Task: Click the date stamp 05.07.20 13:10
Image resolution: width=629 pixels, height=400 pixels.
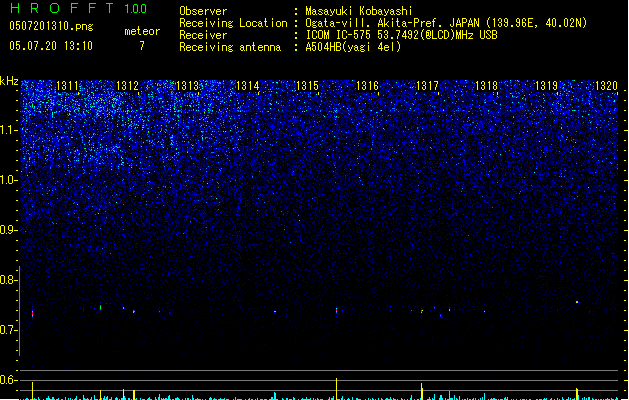Action: tap(51, 46)
